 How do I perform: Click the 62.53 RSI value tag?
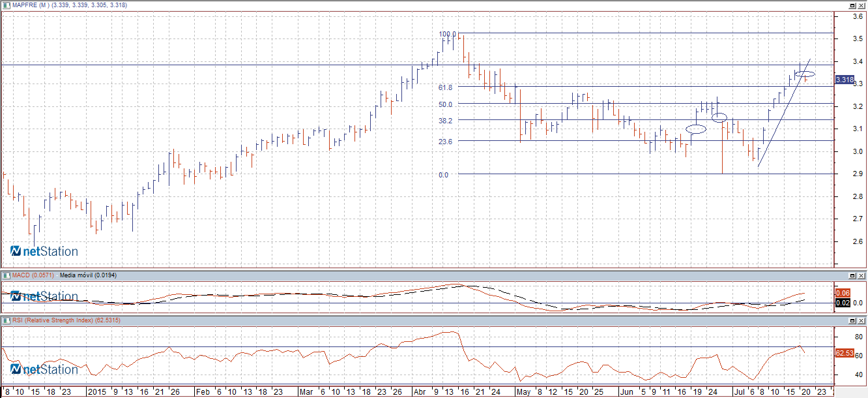845,353
